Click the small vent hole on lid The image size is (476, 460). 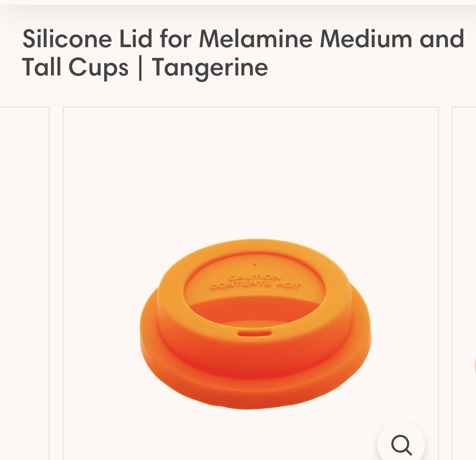click(254, 265)
